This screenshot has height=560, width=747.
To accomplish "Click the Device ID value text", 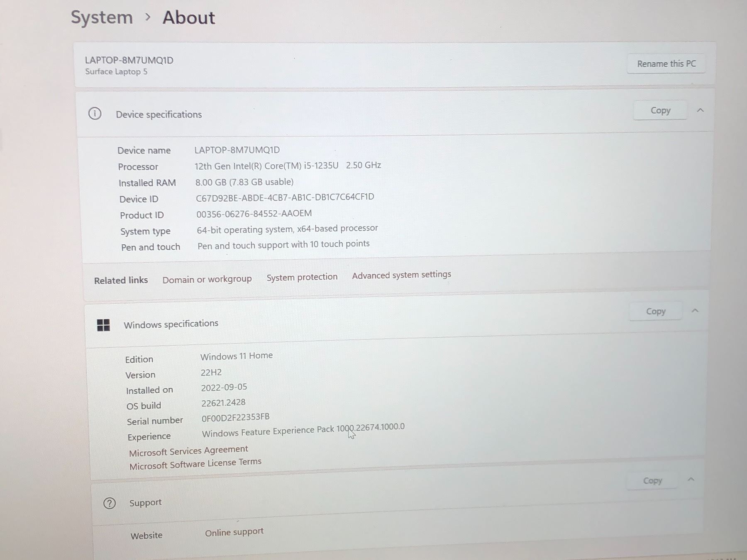I will [285, 197].
